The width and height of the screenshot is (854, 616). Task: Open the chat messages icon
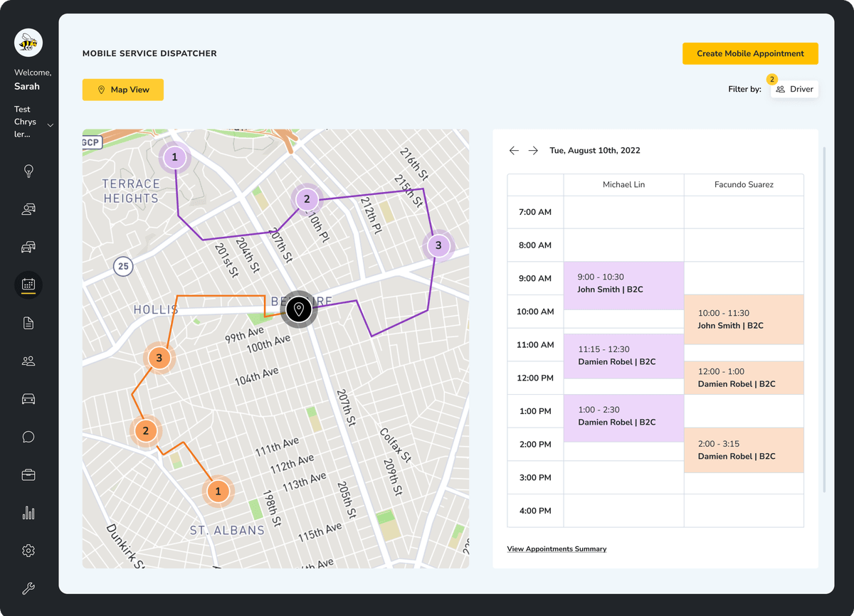[28, 436]
